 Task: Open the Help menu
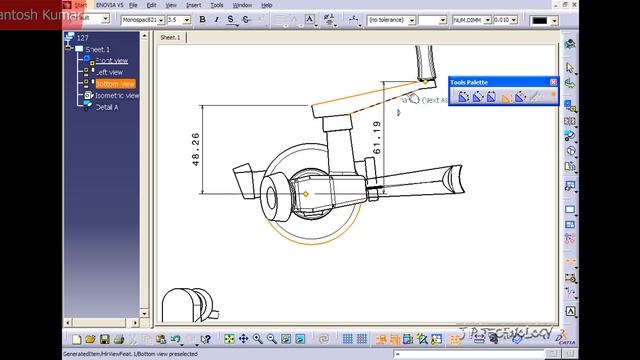click(x=267, y=5)
